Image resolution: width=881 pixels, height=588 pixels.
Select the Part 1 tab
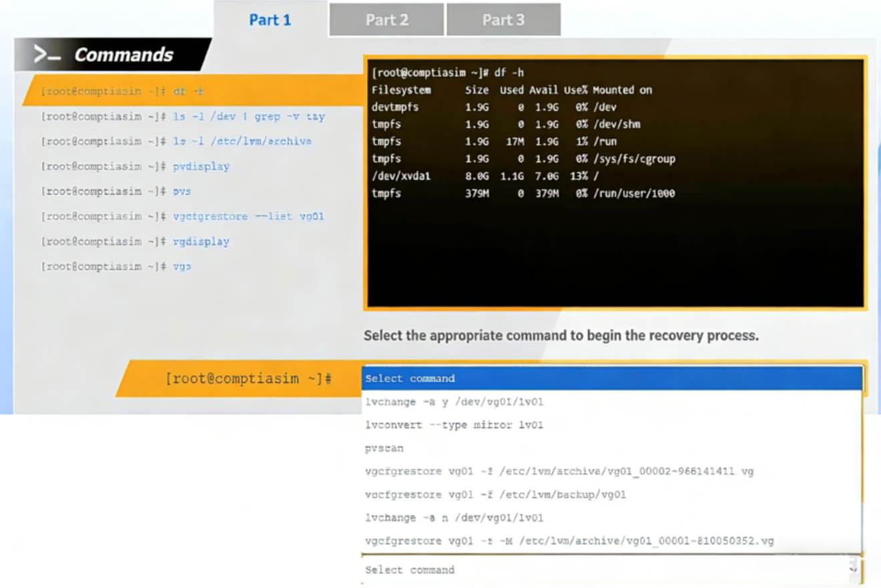[x=270, y=20]
